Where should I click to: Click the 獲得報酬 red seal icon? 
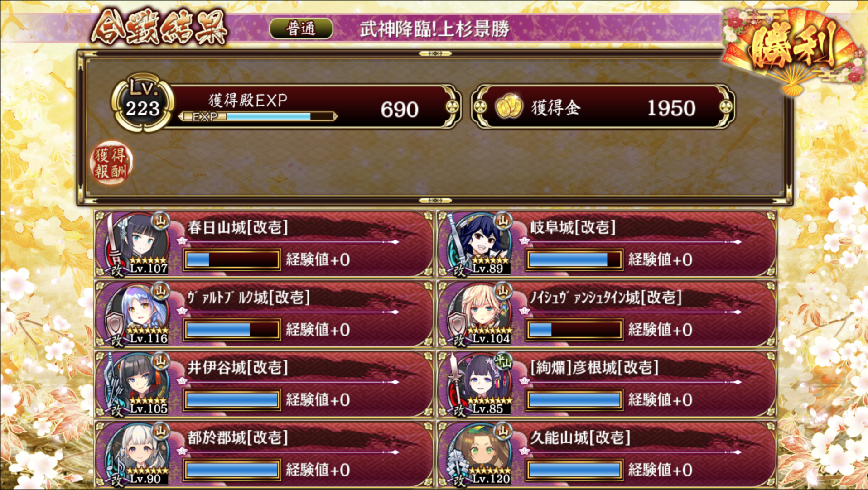pyautogui.click(x=111, y=163)
